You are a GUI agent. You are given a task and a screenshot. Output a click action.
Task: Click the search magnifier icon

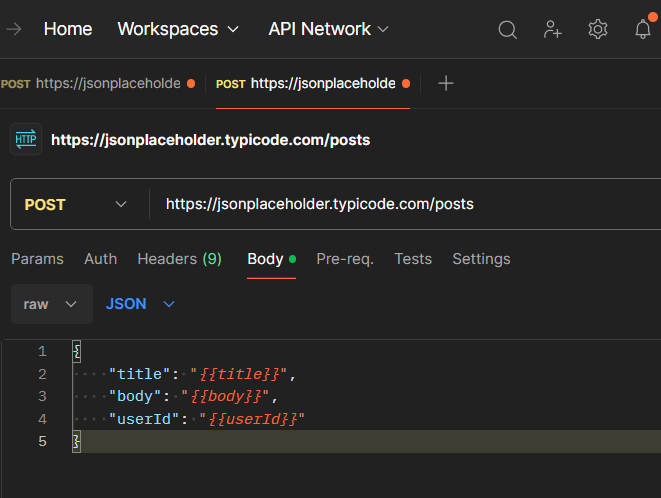point(508,30)
